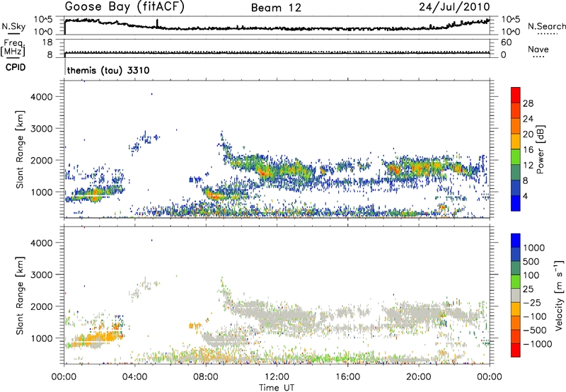Click the "04:00" time tick label
The image size is (566, 392).
135,377
